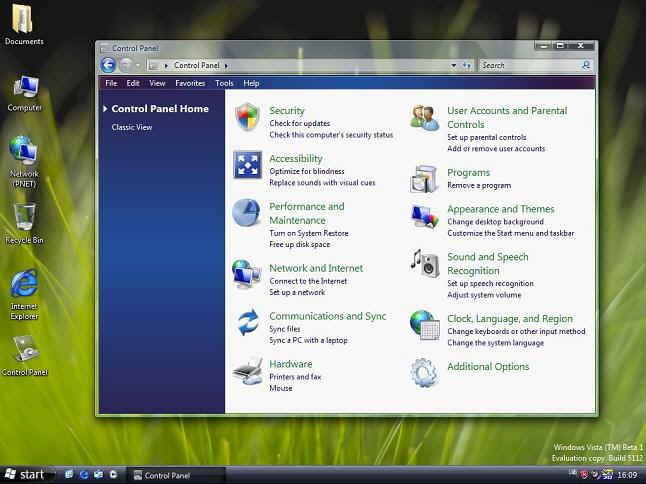Click the Accessibility category icon

247,165
